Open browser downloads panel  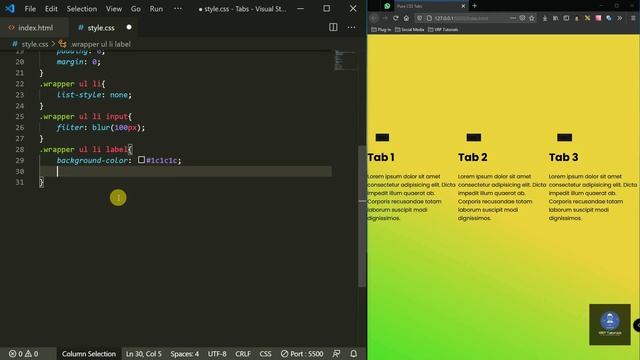545,18
